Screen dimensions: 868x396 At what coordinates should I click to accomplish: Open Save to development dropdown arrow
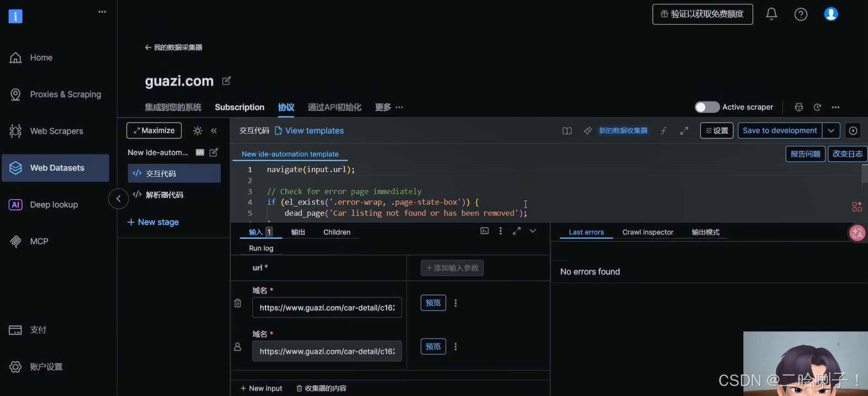click(831, 131)
